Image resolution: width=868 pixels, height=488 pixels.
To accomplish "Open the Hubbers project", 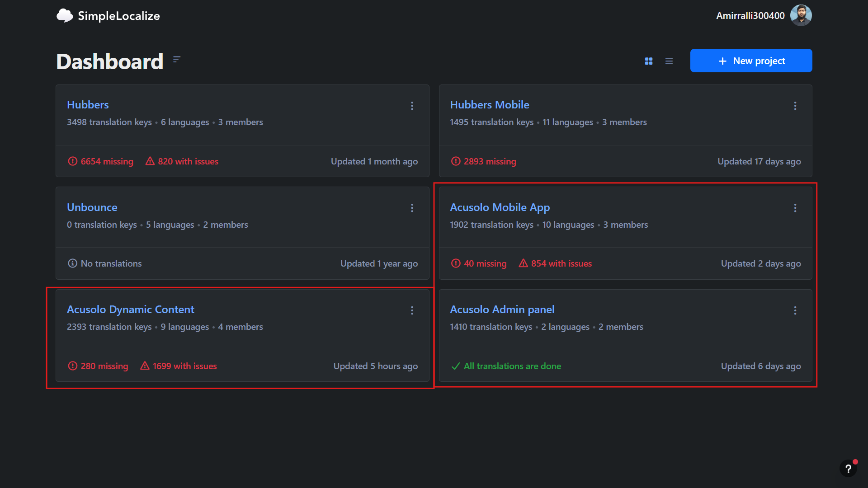I will pos(88,105).
